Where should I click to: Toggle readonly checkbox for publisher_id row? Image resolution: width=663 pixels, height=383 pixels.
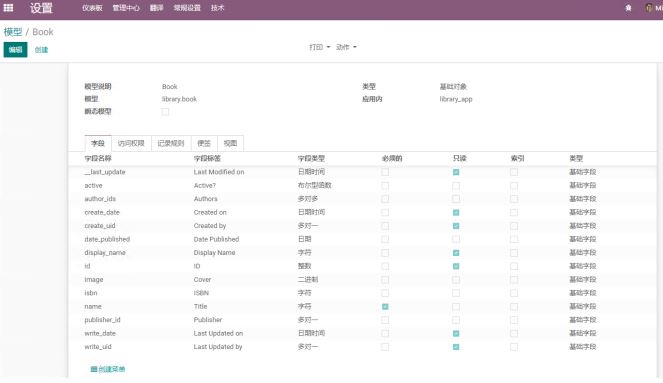coord(456,320)
